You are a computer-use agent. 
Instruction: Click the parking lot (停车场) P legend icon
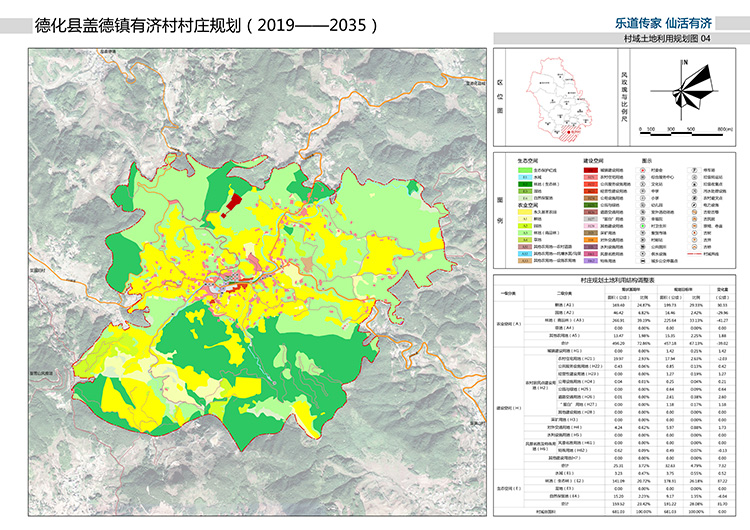click(x=695, y=170)
